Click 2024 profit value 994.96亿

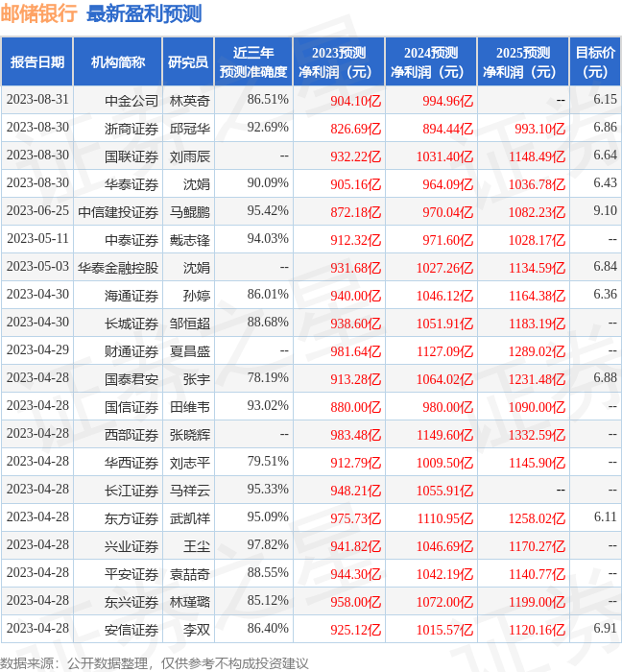(447, 101)
